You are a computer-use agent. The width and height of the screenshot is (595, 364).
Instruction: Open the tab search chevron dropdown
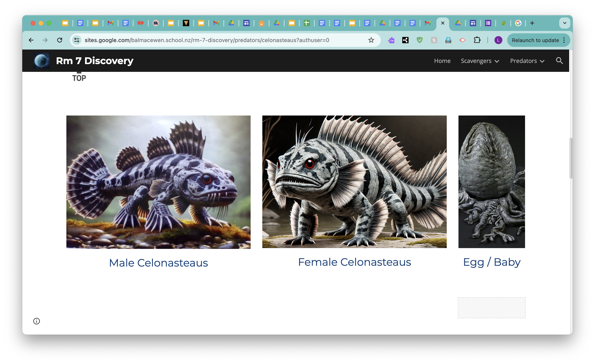(565, 23)
